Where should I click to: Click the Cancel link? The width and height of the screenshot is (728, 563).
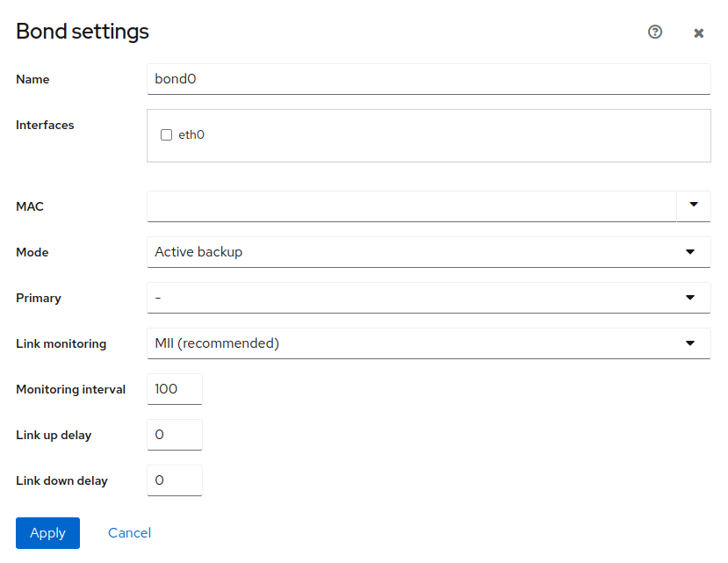[129, 533]
